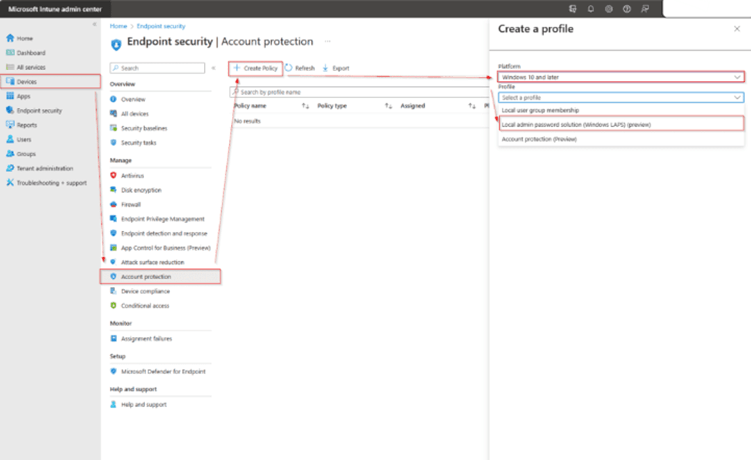Open the settings gear icon in header
Screen dimensions: 751x460
click(x=607, y=9)
